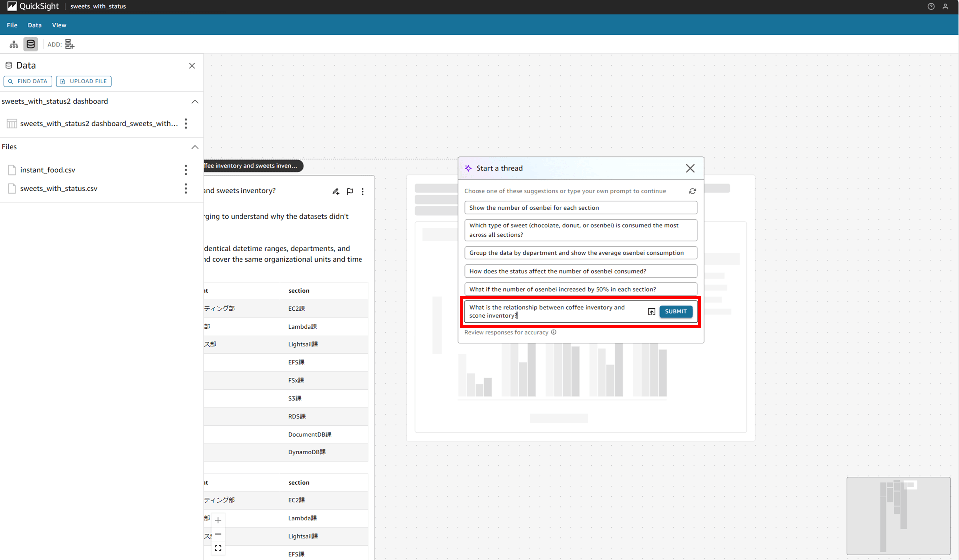Click the UPLOAD FILE button
This screenshot has height=560, width=959.
click(x=84, y=81)
